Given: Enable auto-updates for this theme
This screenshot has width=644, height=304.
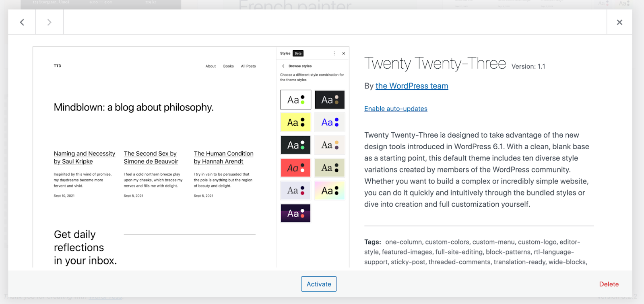Looking at the screenshot, I should 396,109.
